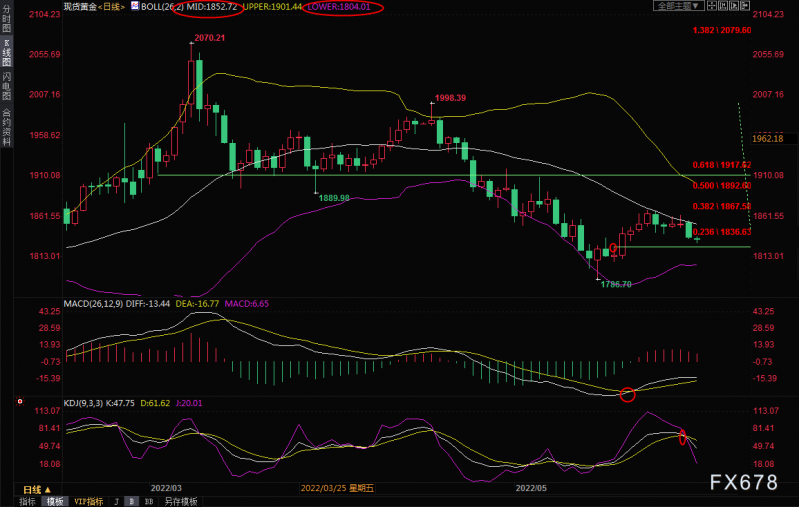The width and height of the screenshot is (799, 507).
Task: Open the 合约资料 side tab
Action: pyautogui.click(x=6, y=127)
